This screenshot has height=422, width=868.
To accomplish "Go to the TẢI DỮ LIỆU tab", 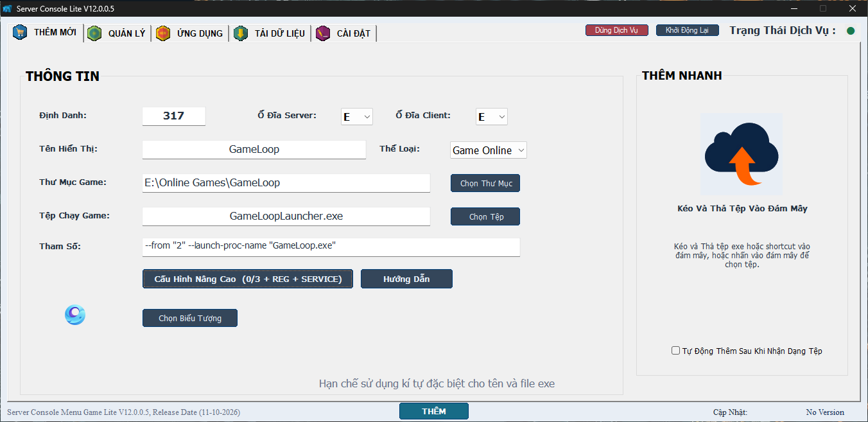I will (270, 33).
